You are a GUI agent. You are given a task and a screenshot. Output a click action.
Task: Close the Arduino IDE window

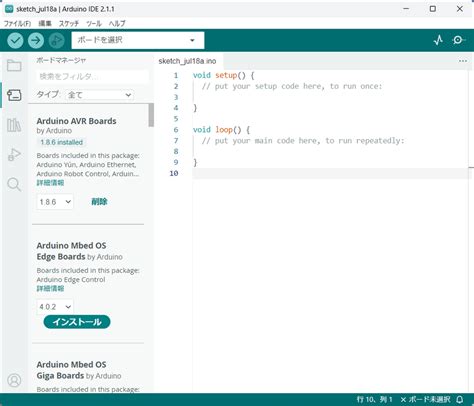(460, 9)
